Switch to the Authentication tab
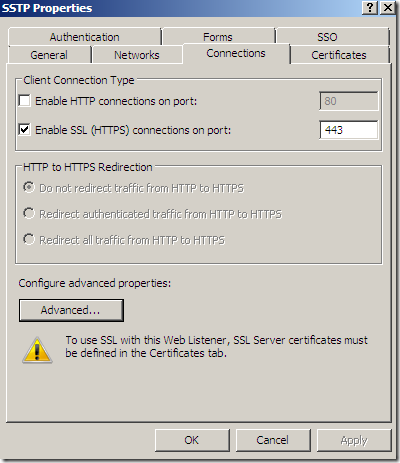This screenshot has height=463, width=400. [x=85, y=37]
